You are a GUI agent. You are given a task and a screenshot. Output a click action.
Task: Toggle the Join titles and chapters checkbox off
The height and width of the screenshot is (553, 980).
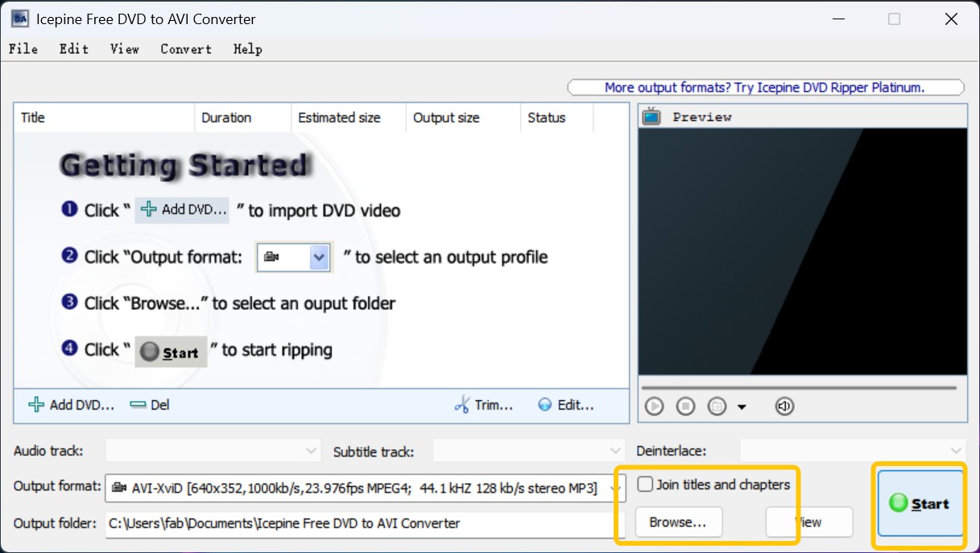(x=645, y=484)
